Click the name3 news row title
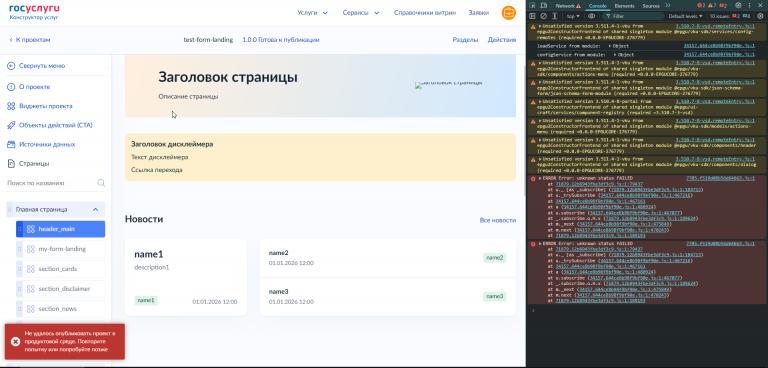The image size is (768, 368). 279,292
